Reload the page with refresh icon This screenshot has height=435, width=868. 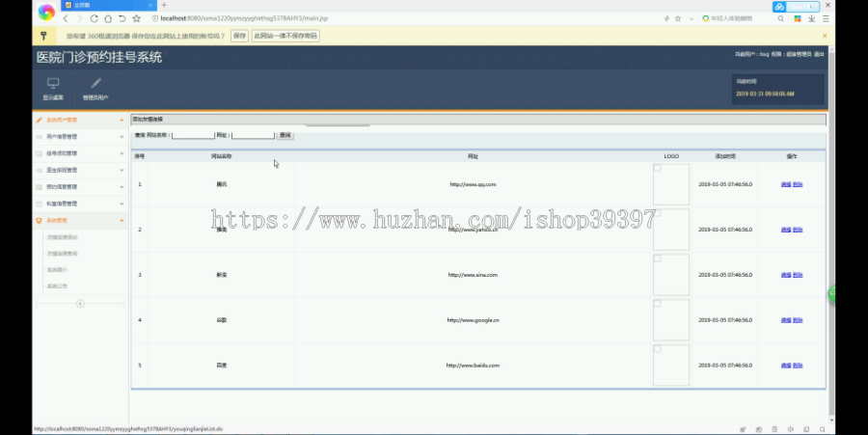click(94, 18)
